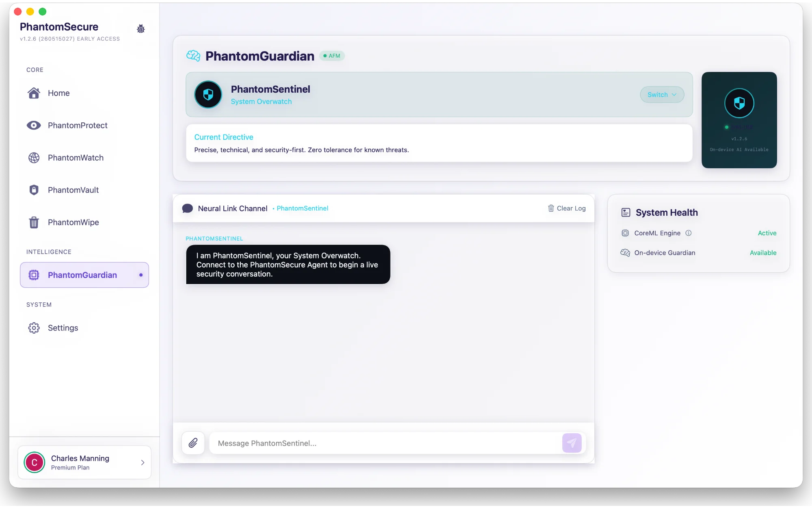Focus the Message PhantomSentinel input field
The image size is (812, 508).
(x=386, y=443)
